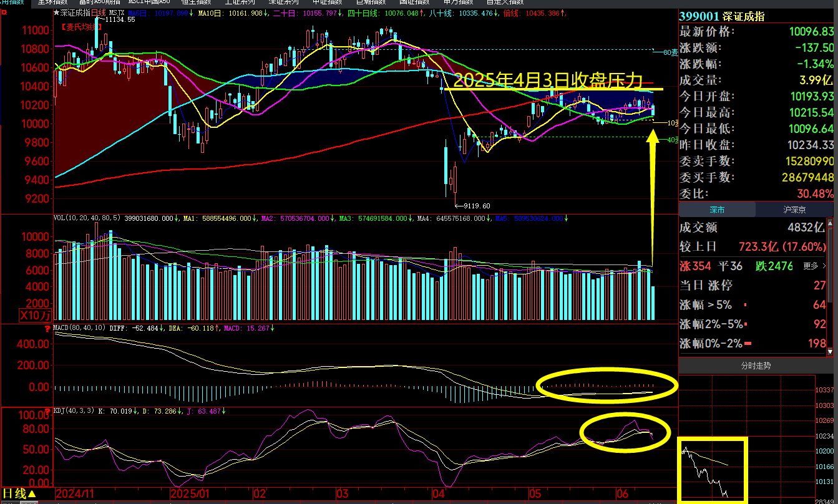Select the 深证系列 tab at top
This screenshot has width=838, height=504.
click(283, 2)
